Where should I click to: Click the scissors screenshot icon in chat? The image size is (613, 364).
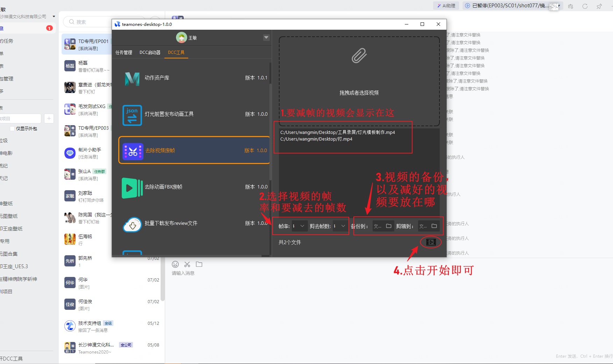tap(187, 264)
